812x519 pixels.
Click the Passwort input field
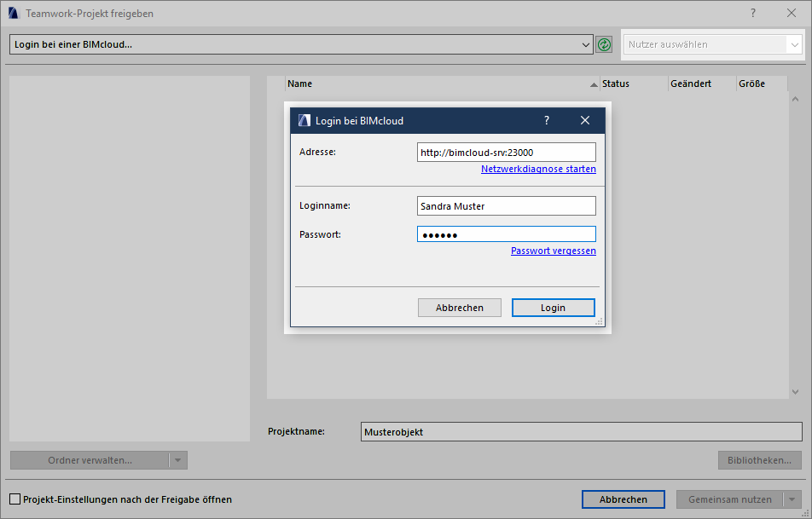[507, 234]
